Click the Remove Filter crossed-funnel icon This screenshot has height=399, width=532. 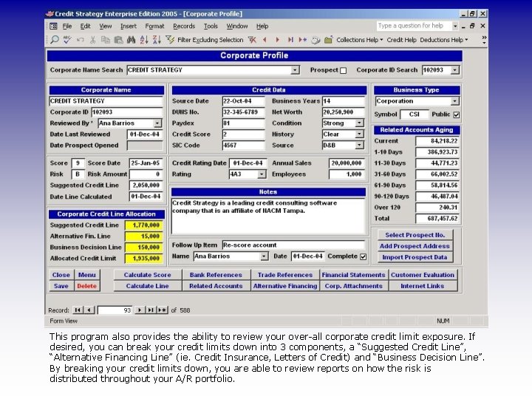pyautogui.click(x=252, y=40)
